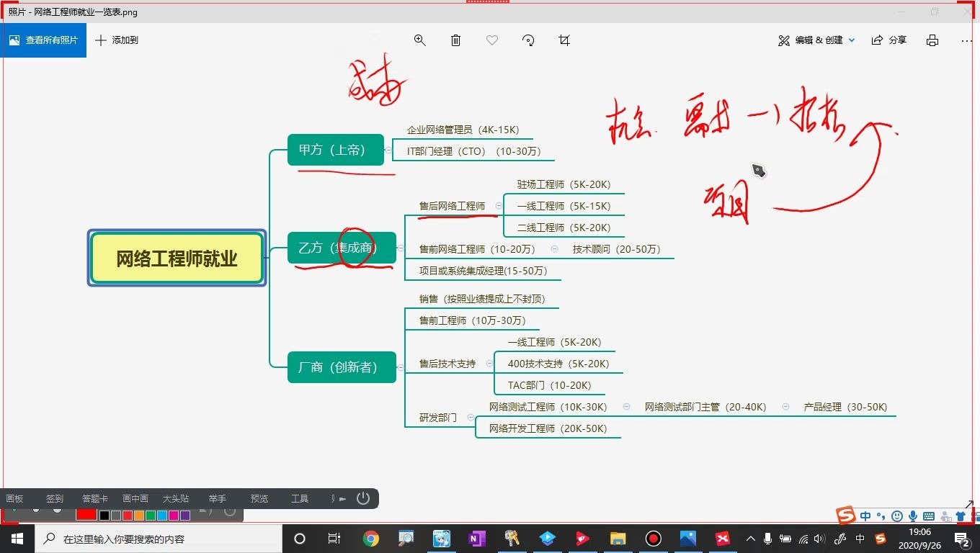The width and height of the screenshot is (980, 553).
Task: Click the trash delete icon in Photos toolbar
Action: point(456,40)
